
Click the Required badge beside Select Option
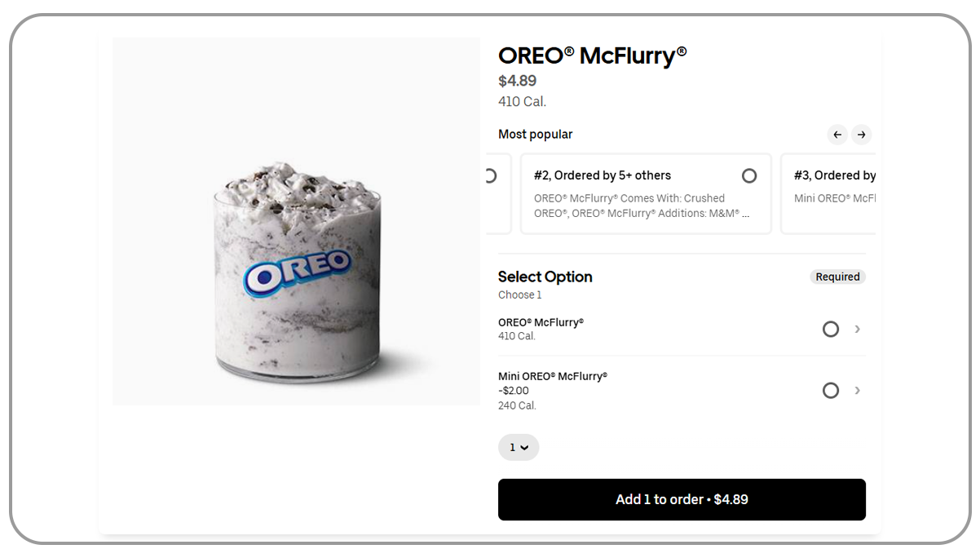tap(837, 277)
